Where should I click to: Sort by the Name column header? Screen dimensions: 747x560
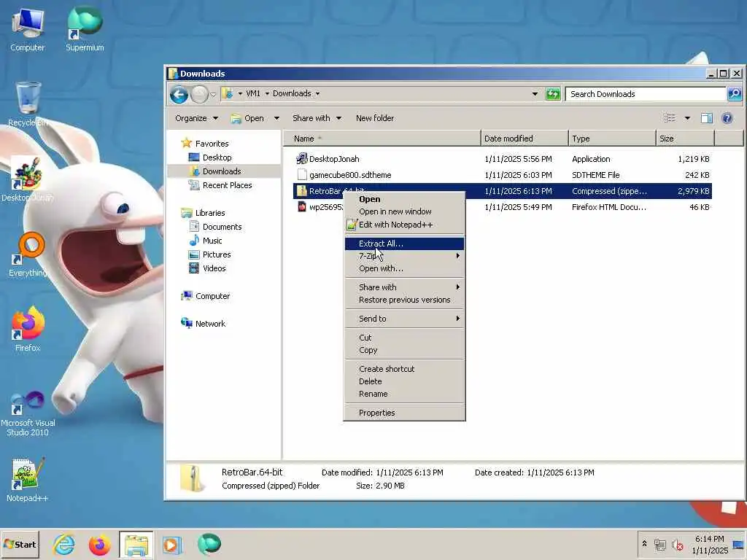[x=382, y=139]
